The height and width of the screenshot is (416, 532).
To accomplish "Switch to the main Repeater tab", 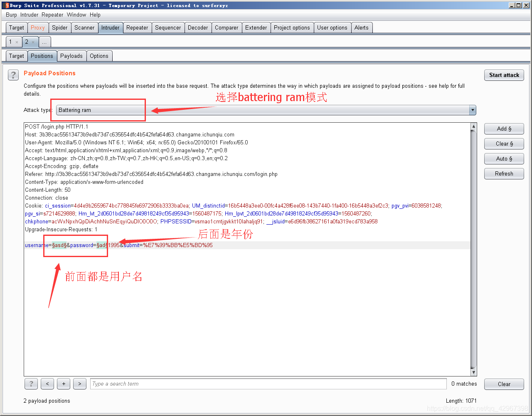I will [x=137, y=28].
